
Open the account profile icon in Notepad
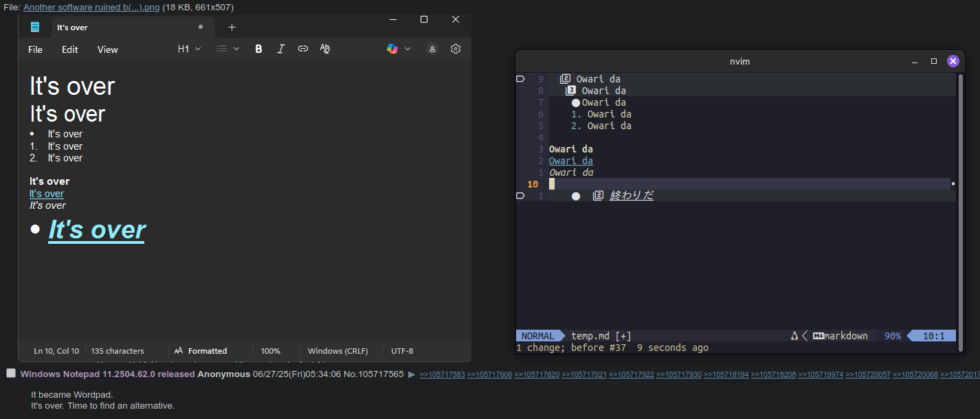432,49
